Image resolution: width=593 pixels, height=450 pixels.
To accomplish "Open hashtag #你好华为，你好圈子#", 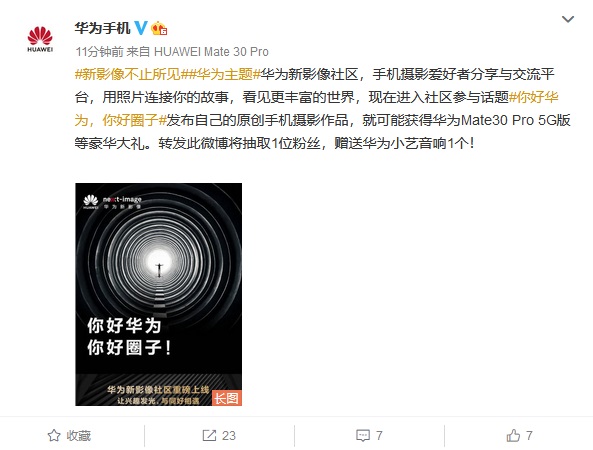I will [x=317, y=109].
